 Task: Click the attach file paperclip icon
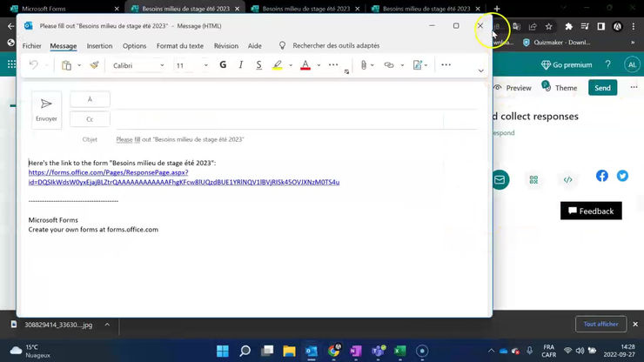coord(364,65)
